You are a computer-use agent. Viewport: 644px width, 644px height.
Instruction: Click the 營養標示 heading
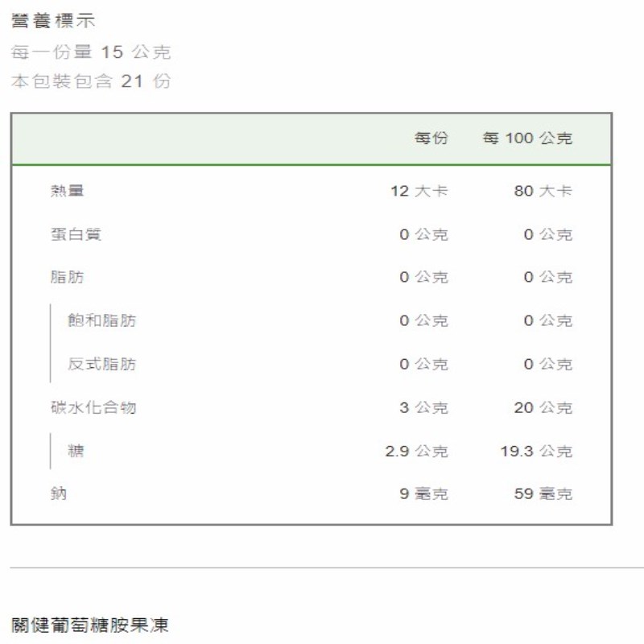(x=53, y=22)
